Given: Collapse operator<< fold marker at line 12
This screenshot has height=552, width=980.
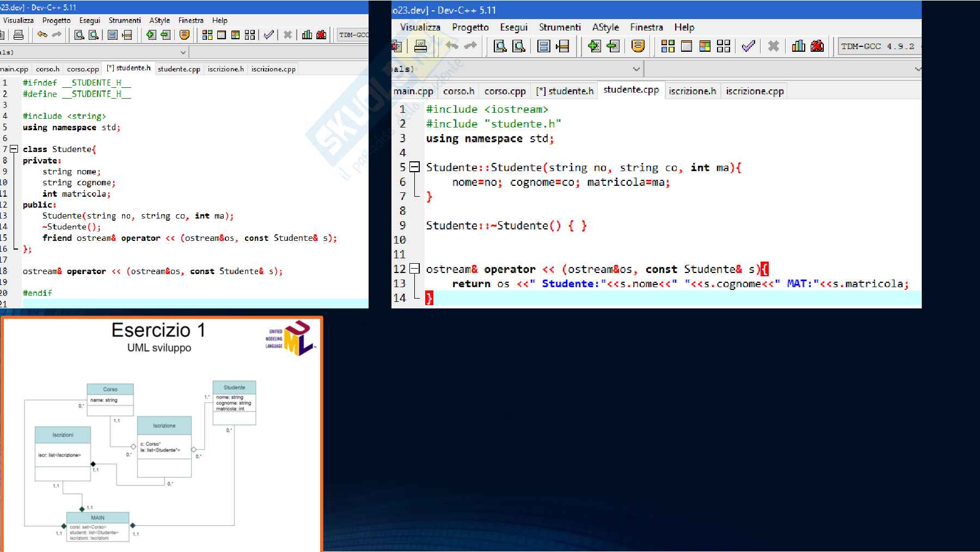Looking at the screenshot, I should pyautogui.click(x=415, y=269).
